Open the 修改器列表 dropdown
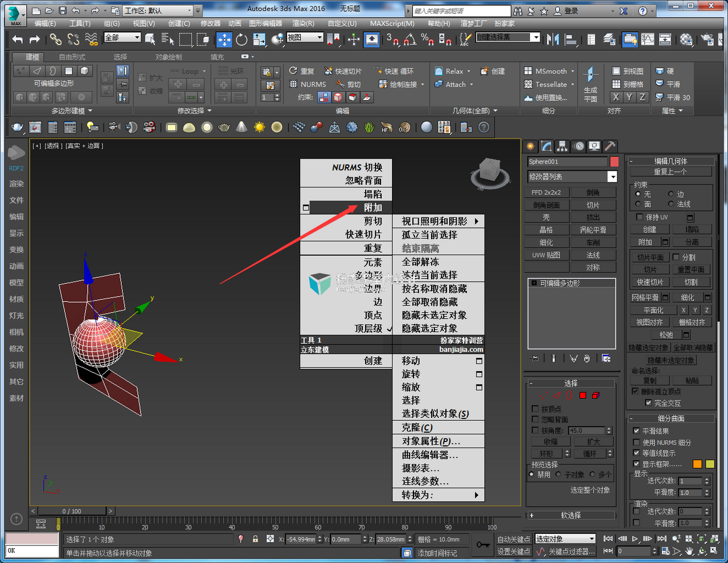 tap(572, 177)
